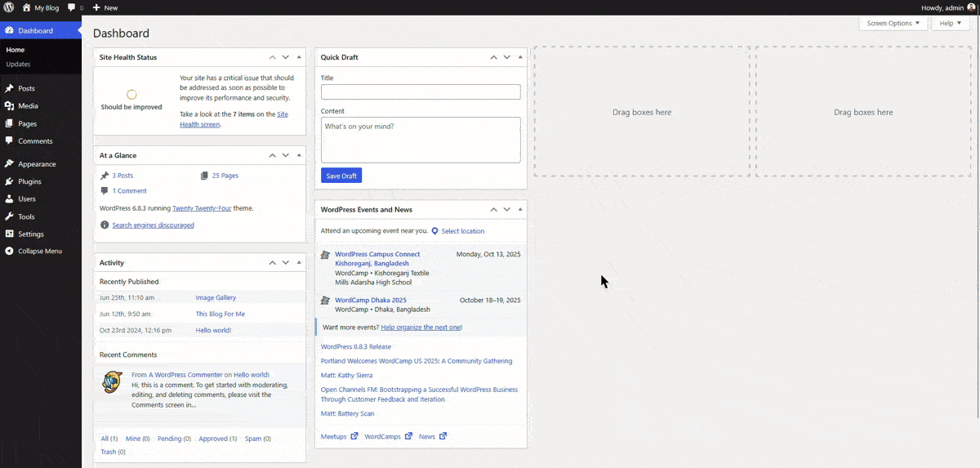This screenshot has width=980, height=468.
Task: Click the Posts pushpin icon in sidebar
Action: coord(9,88)
